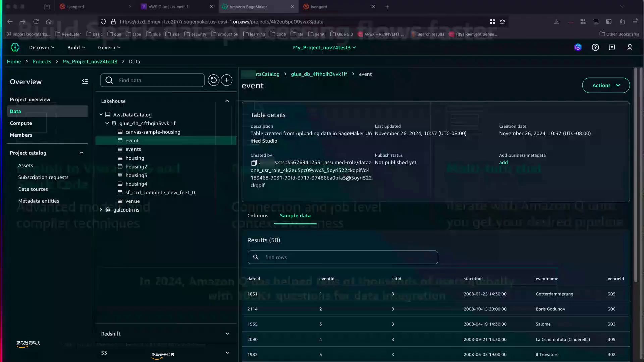The height and width of the screenshot is (362, 644).
Task: Go back in browser history
Action: tap(10, 21)
